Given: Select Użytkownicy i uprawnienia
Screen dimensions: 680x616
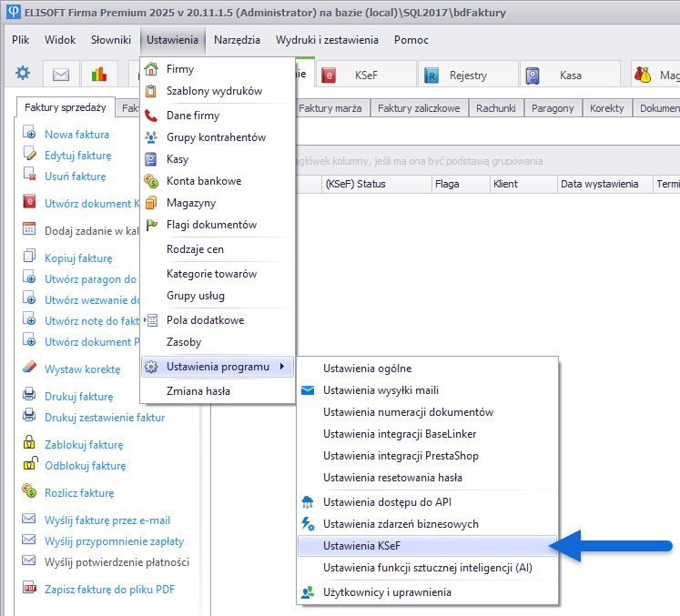Looking at the screenshot, I should coord(387,592).
